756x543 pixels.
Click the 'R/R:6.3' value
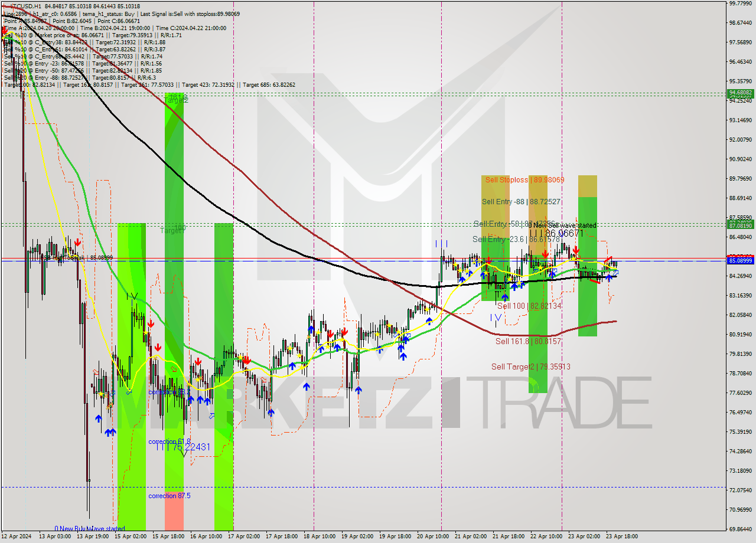(x=146, y=77)
